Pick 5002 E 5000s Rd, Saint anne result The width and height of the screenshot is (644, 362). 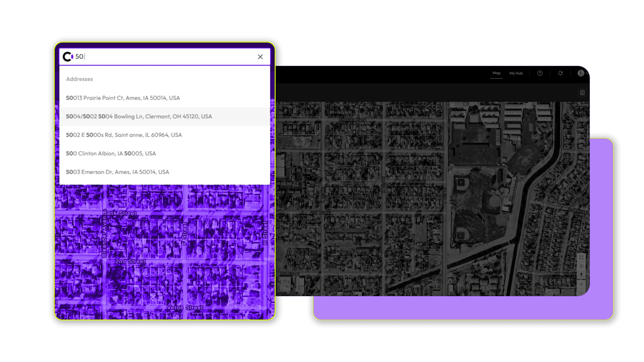tap(165, 135)
